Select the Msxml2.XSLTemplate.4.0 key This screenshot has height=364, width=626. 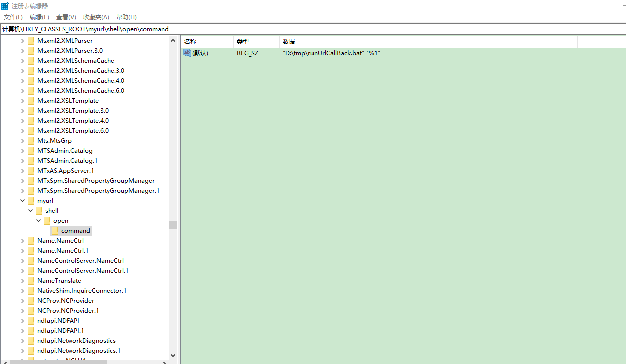(x=73, y=120)
